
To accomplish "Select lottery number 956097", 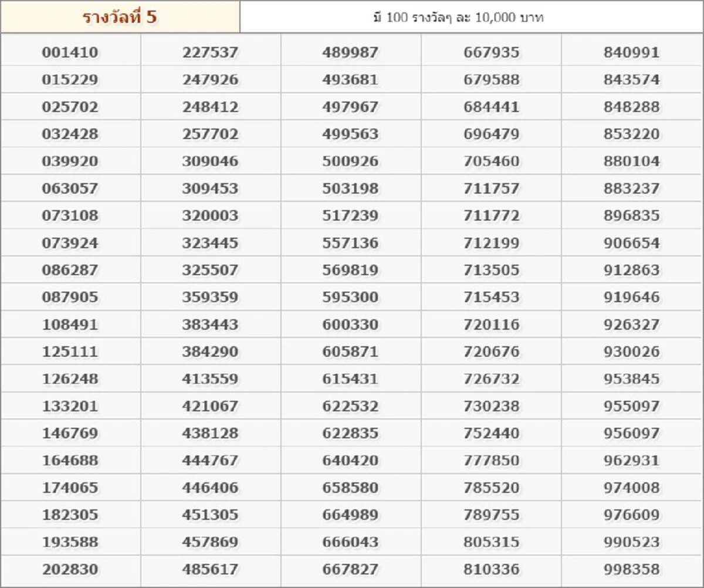I will (x=632, y=433).
